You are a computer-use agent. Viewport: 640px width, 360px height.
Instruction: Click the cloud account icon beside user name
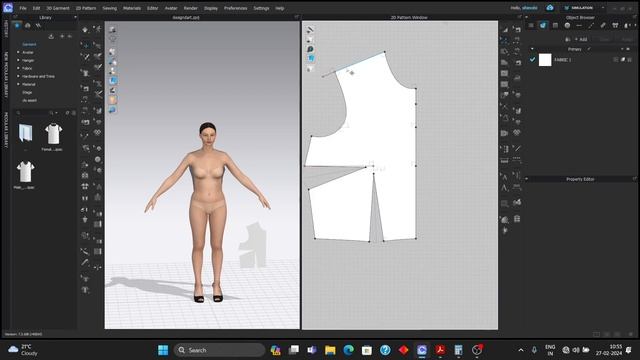(x=550, y=8)
